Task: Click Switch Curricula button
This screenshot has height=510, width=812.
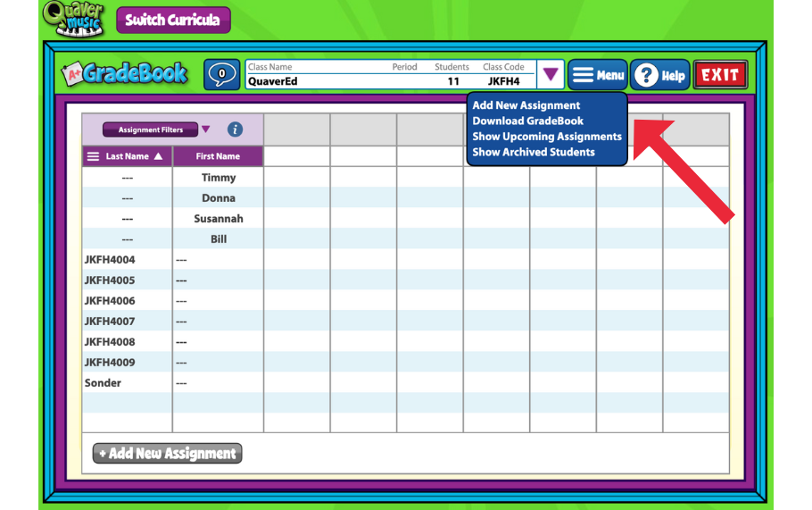Action: 173,21
